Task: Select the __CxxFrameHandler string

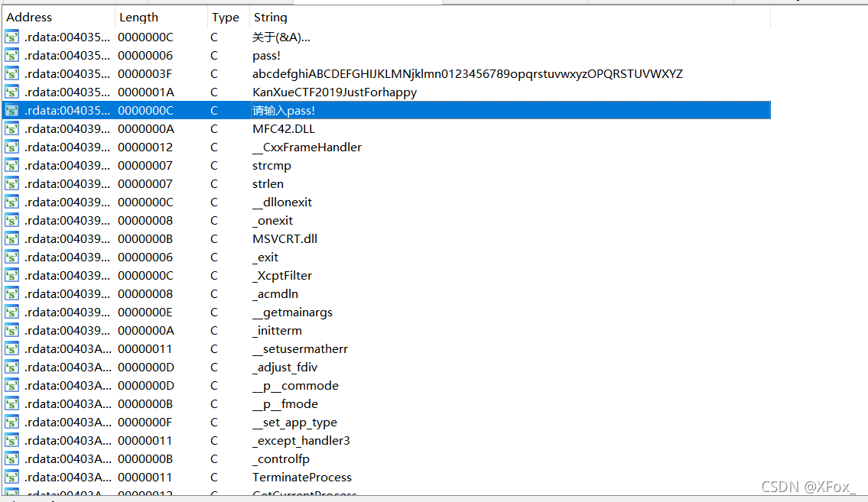Action: (307, 147)
